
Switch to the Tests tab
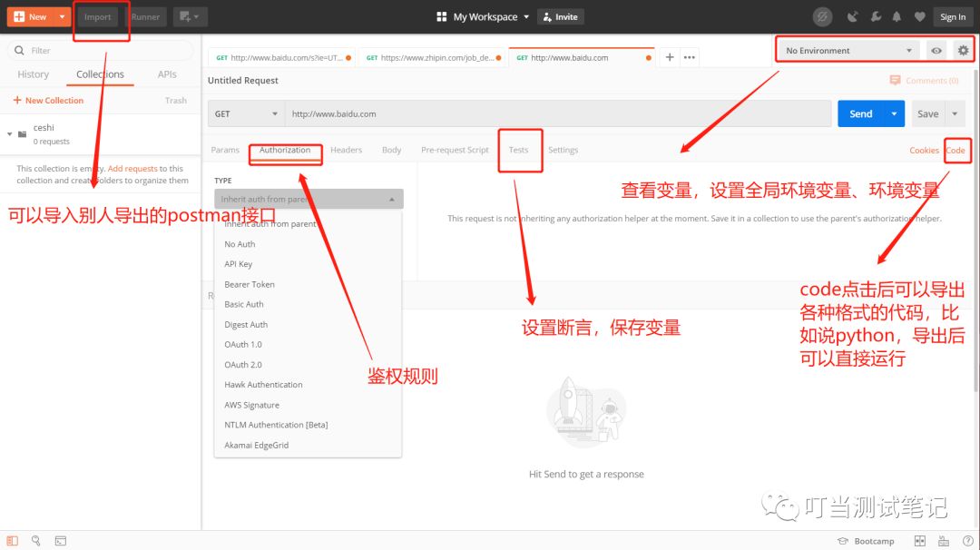coord(518,150)
